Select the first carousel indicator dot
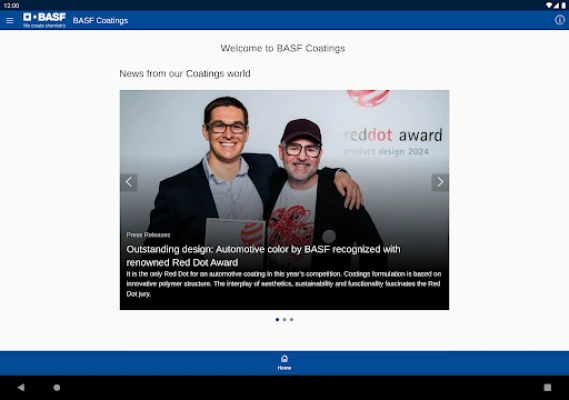569x400 pixels. [x=277, y=319]
